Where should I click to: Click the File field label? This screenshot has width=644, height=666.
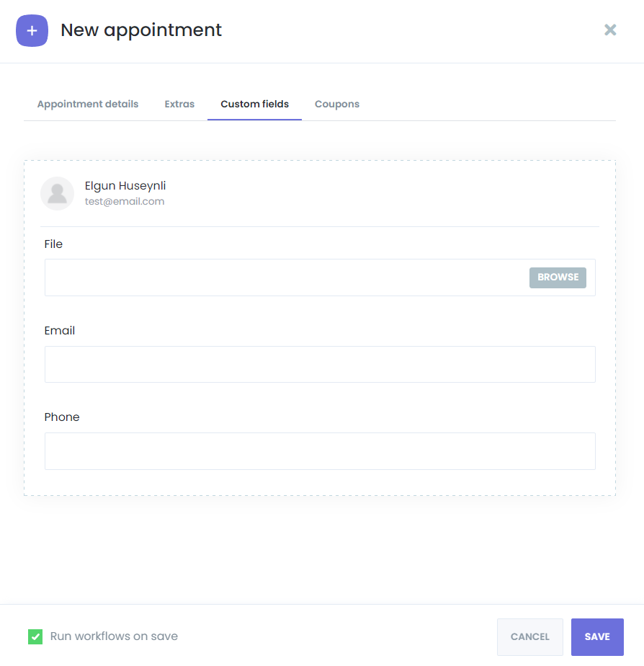[x=53, y=244]
